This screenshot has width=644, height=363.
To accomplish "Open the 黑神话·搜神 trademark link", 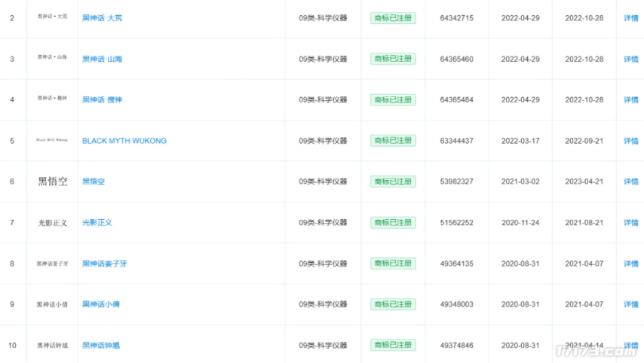I will [103, 99].
